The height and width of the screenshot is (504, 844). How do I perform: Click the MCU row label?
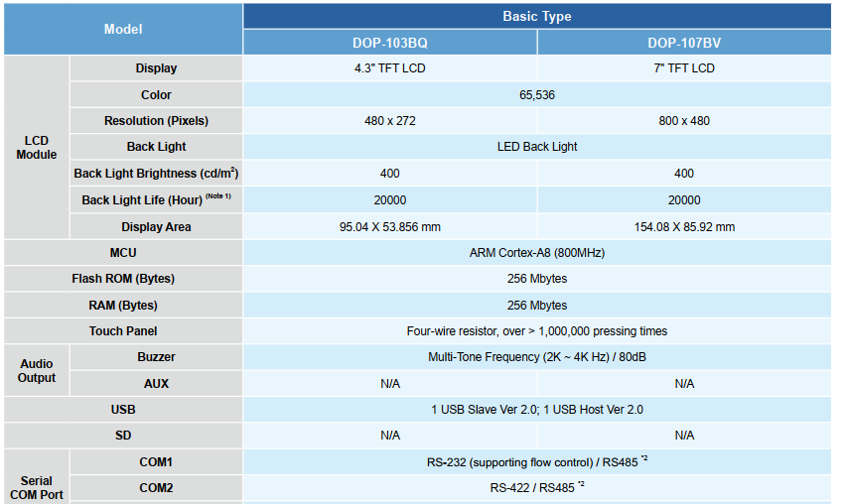click(123, 252)
